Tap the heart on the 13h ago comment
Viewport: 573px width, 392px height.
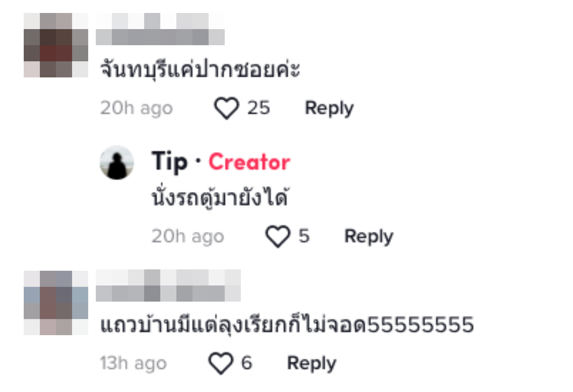(x=222, y=363)
